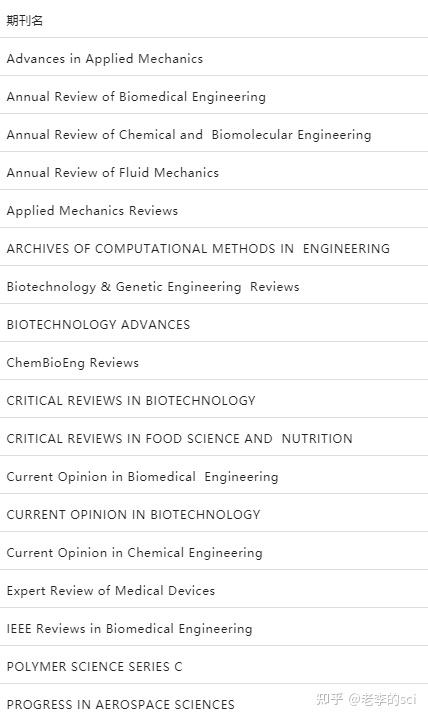
Task: Select PROGRESS IN AEROSPACE SCIENCES
Action: click(x=121, y=705)
